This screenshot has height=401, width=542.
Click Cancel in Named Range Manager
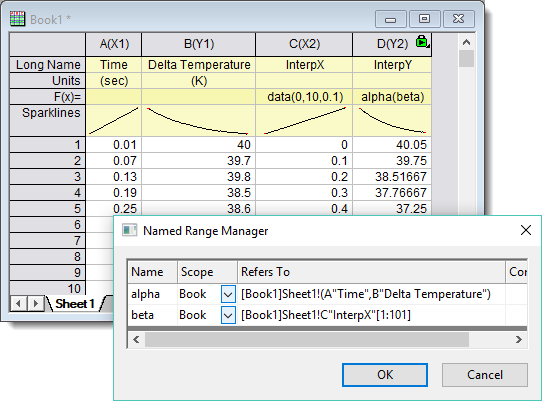coord(485,375)
